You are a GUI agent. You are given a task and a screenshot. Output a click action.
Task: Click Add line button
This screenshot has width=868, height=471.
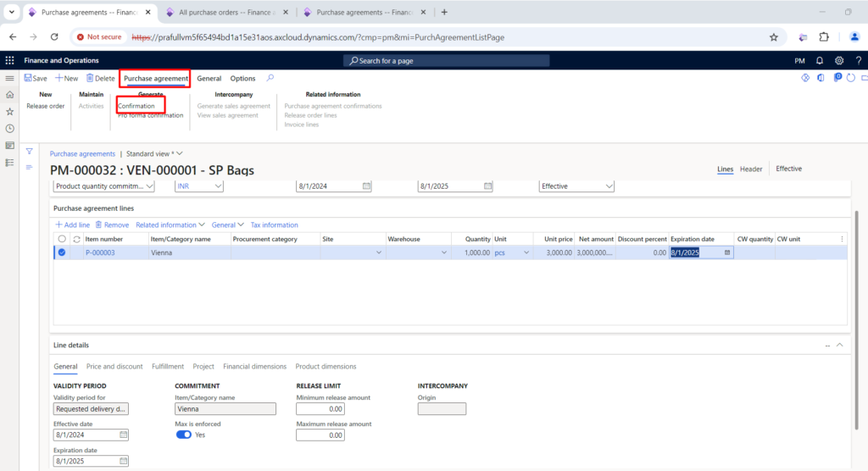click(x=73, y=224)
